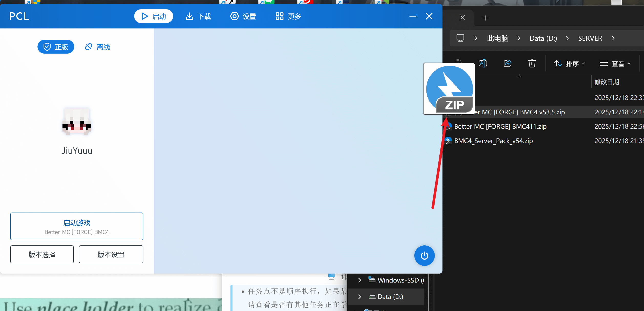The height and width of the screenshot is (311, 644).
Task: Click the 启动游戏 launch button
Action: point(77,226)
